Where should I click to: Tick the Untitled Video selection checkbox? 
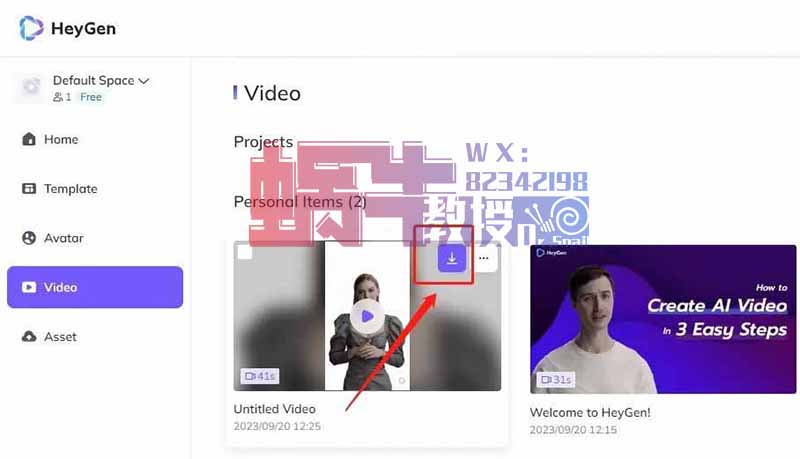(x=245, y=252)
